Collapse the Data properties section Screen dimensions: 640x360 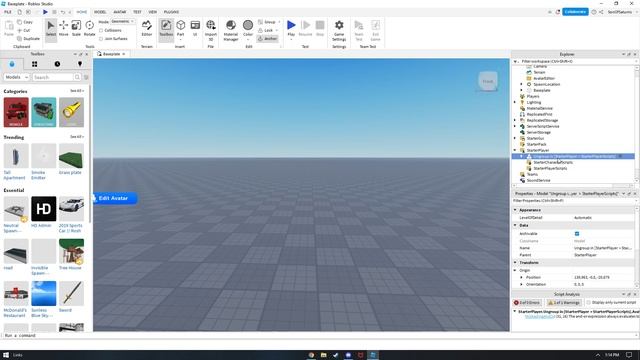click(515, 225)
